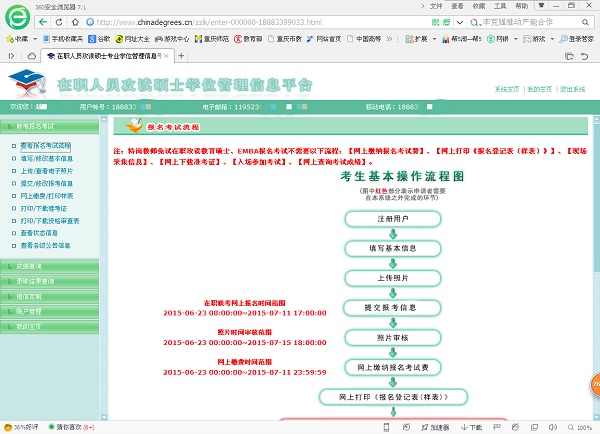Click the 登录管家 login manager button
The height and width of the screenshot is (434, 600).
click(577, 39)
